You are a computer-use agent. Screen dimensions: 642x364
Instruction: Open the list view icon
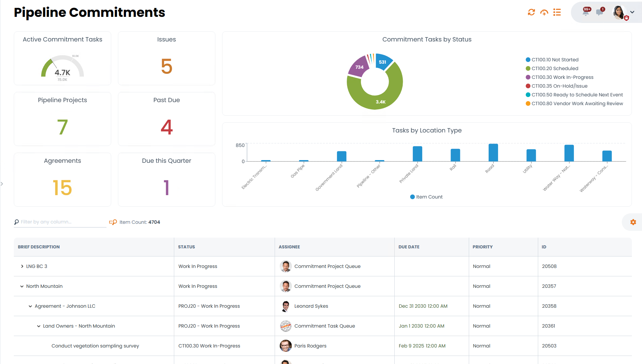point(557,12)
